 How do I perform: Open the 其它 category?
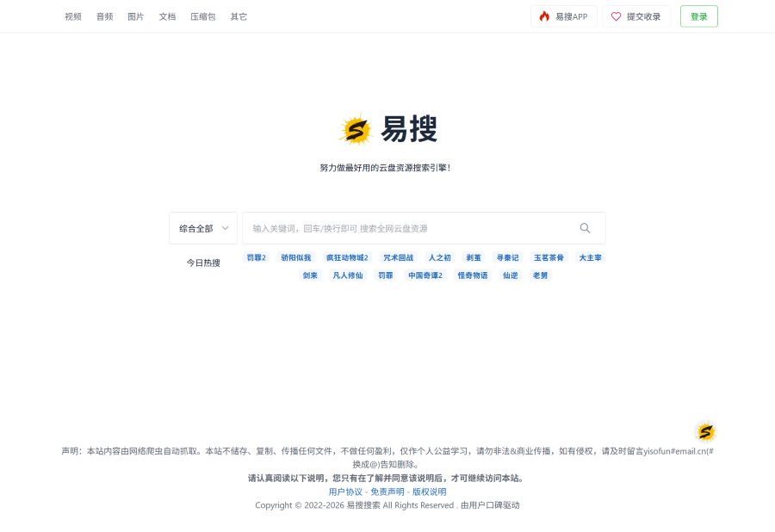coord(239,15)
